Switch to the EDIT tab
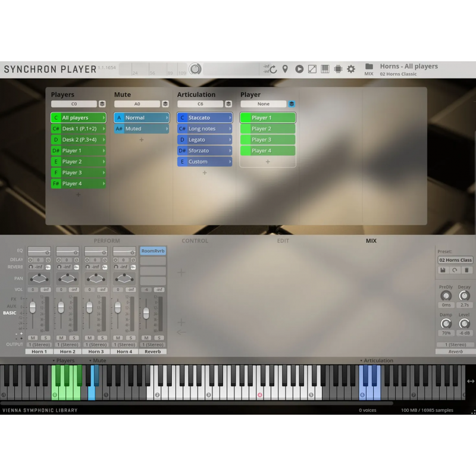 coord(283,240)
